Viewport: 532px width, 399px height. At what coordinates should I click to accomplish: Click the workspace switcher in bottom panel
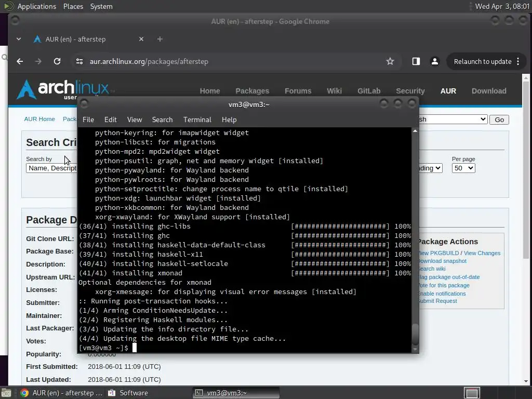pos(472,393)
